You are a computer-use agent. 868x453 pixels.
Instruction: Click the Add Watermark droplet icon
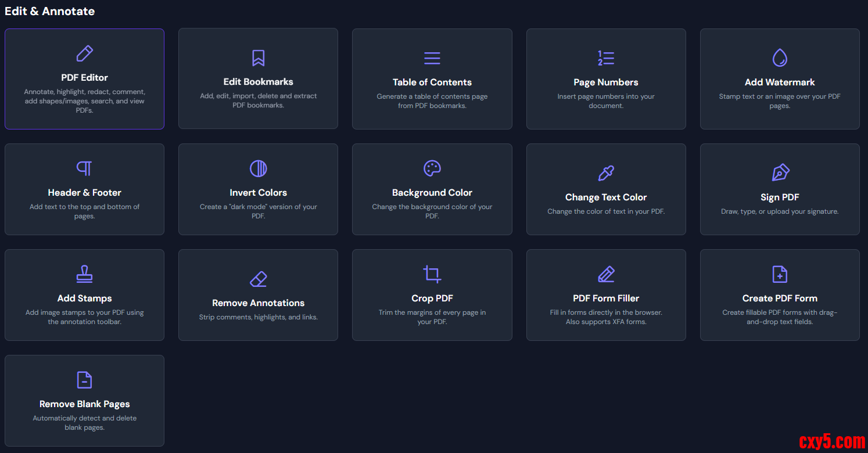tap(779, 57)
